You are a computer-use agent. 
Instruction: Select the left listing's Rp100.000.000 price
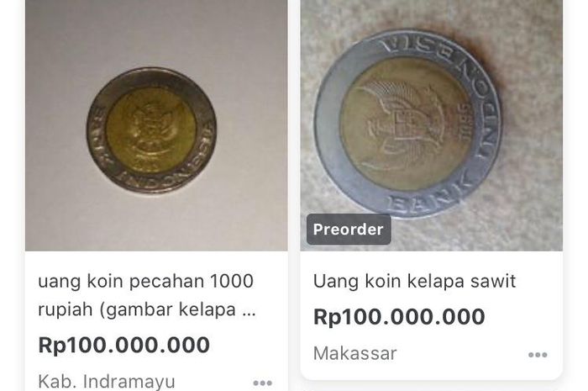click(124, 345)
